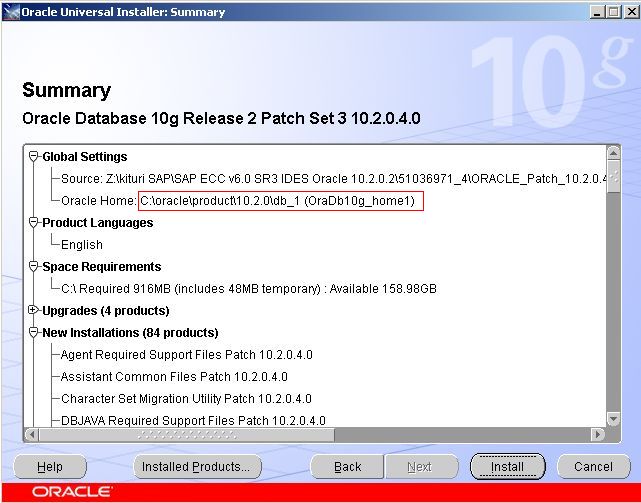Click the disabled Next button
The image size is (641, 503).
coord(421,467)
